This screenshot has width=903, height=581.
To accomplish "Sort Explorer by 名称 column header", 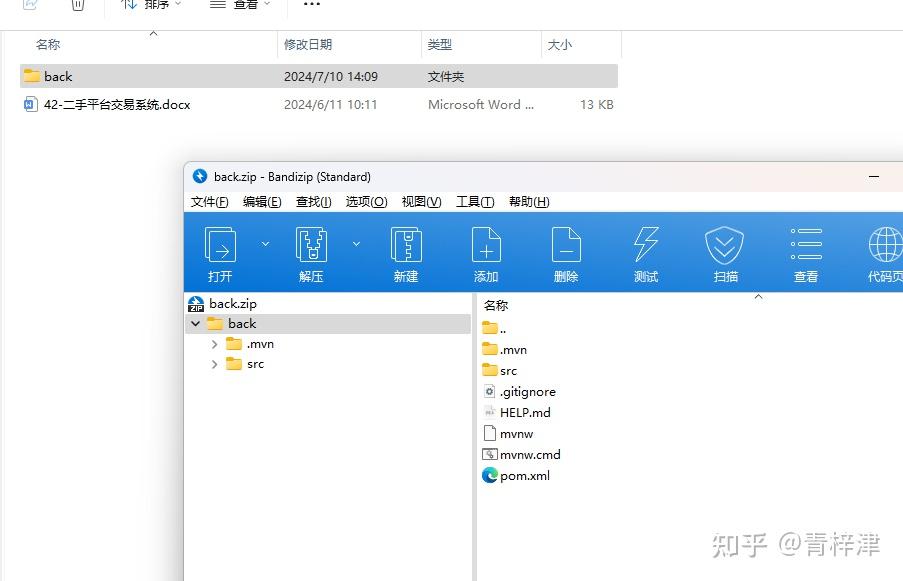I will point(48,44).
